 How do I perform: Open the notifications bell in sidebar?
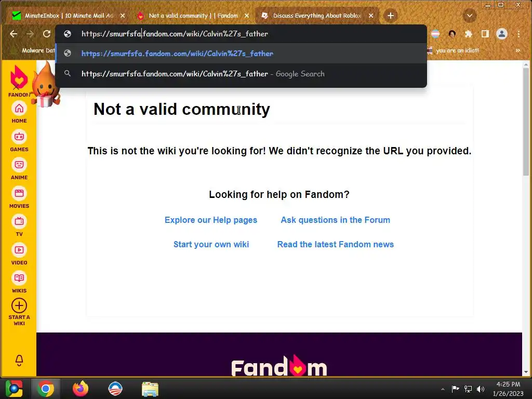coord(19,361)
